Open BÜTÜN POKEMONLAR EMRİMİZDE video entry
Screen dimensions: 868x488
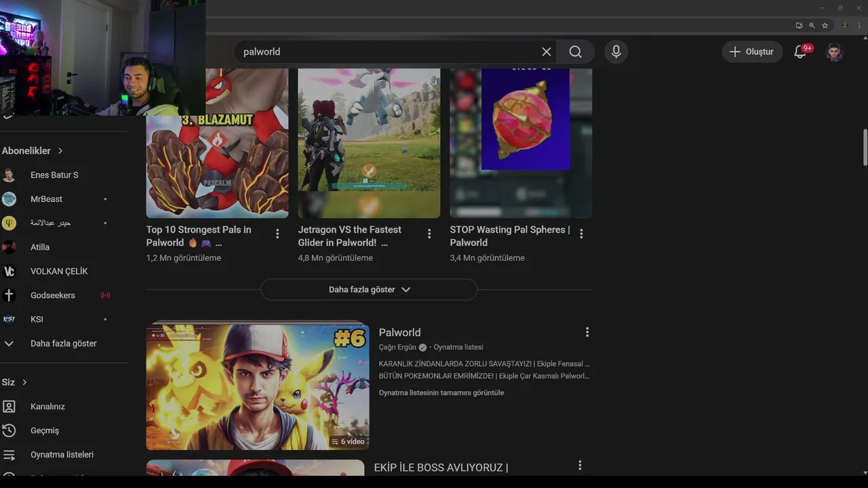point(484,376)
